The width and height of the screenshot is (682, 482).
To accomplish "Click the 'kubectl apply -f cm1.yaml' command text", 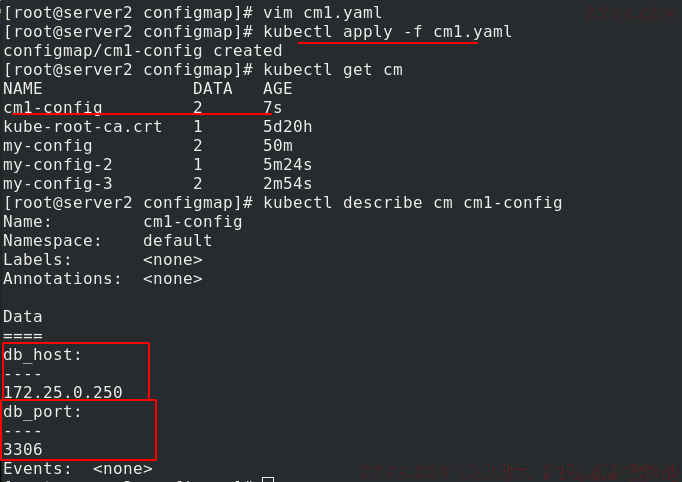I will tap(387, 32).
